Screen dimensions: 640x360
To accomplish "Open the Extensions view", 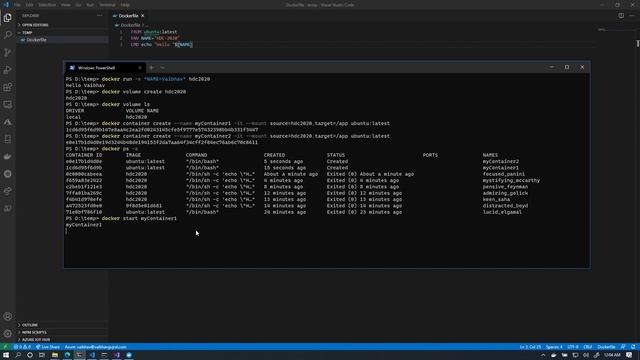I will [8, 87].
